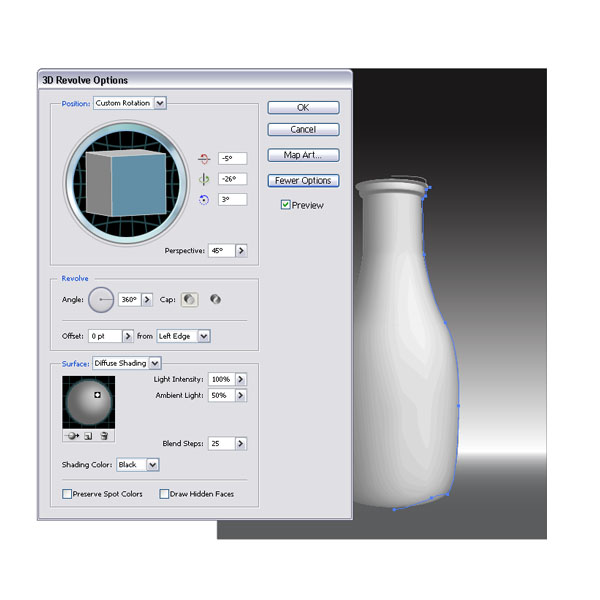Screen dimensions: 600x600
Task: Click the Z rotation field showing 3°
Action: [x=233, y=199]
